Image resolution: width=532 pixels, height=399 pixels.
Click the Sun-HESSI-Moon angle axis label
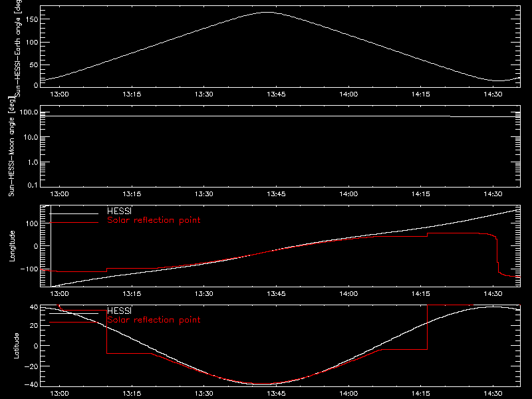coord(11,147)
